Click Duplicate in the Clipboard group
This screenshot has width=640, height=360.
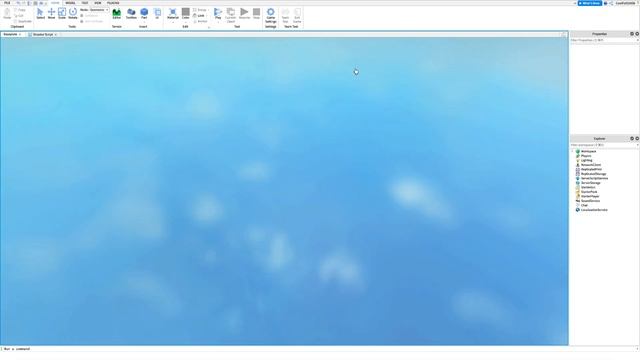pyautogui.click(x=23, y=21)
